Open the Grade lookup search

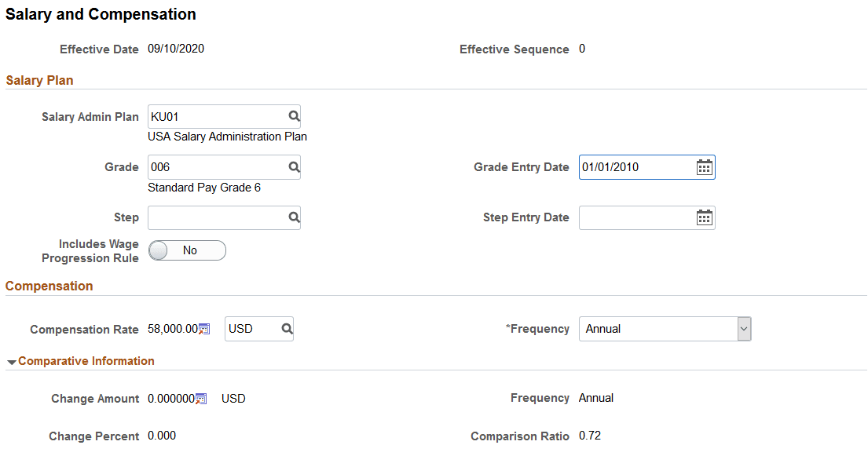point(292,166)
